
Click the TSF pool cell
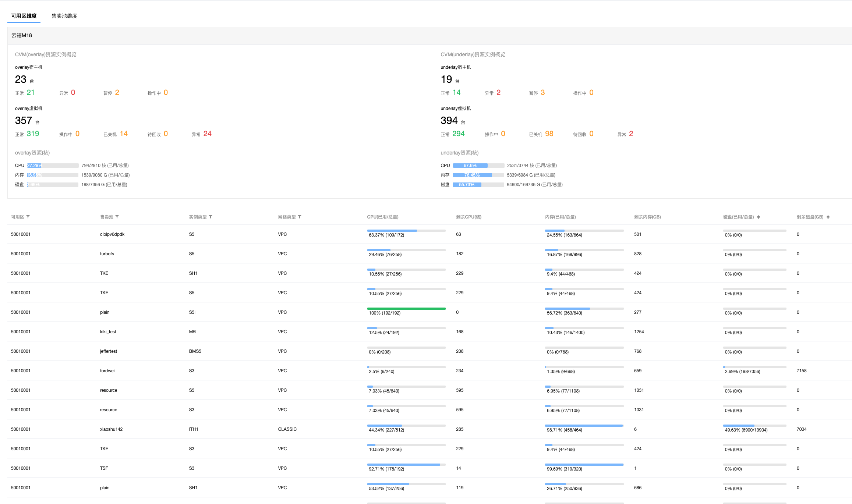point(104,468)
